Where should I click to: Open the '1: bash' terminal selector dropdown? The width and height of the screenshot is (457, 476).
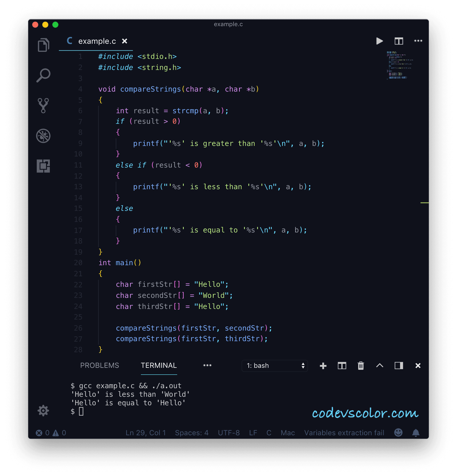coord(275,366)
